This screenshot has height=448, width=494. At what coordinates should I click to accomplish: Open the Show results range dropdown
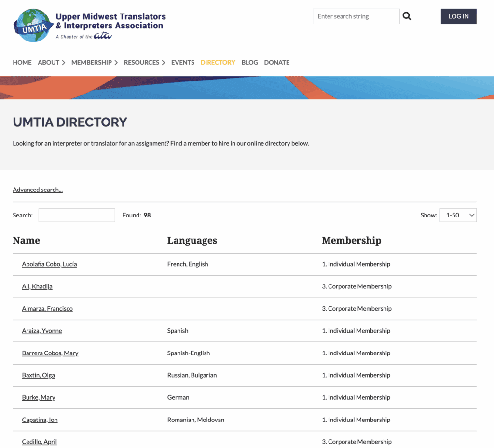457,215
